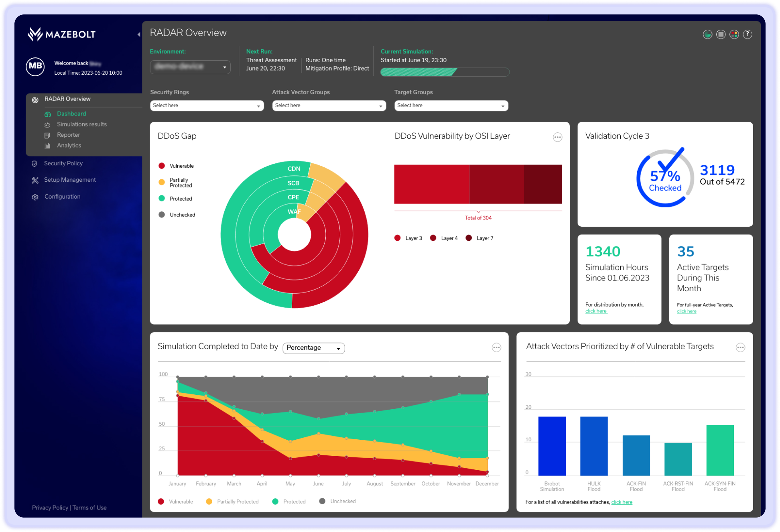Open ellipsis menu on Simulation Completed chart
Viewport: 780px width, 532px height.
point(496,347)
